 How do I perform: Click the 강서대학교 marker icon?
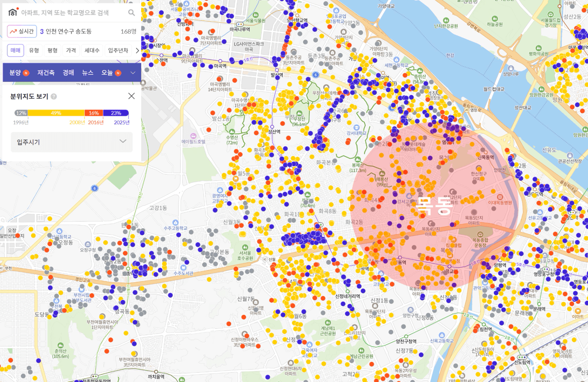(x=356, y=127)
